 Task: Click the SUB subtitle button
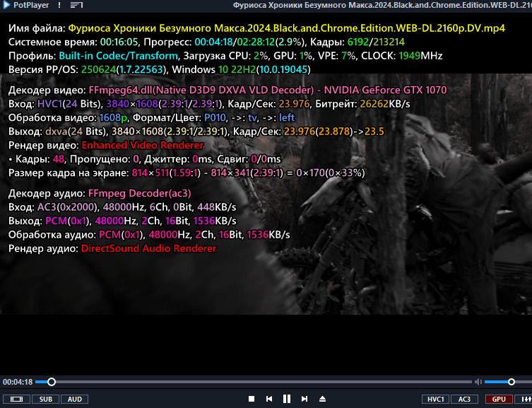[x=45, y=400]
